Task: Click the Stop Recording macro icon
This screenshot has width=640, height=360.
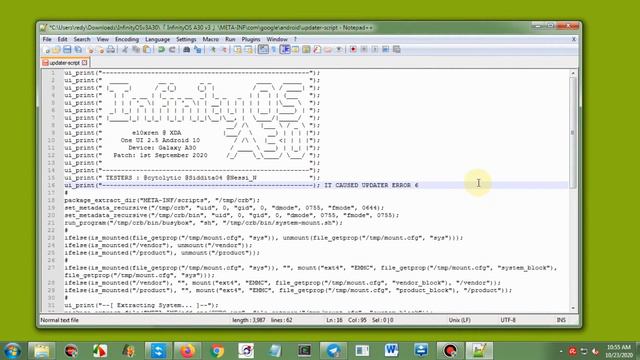Action: (364, 50)
